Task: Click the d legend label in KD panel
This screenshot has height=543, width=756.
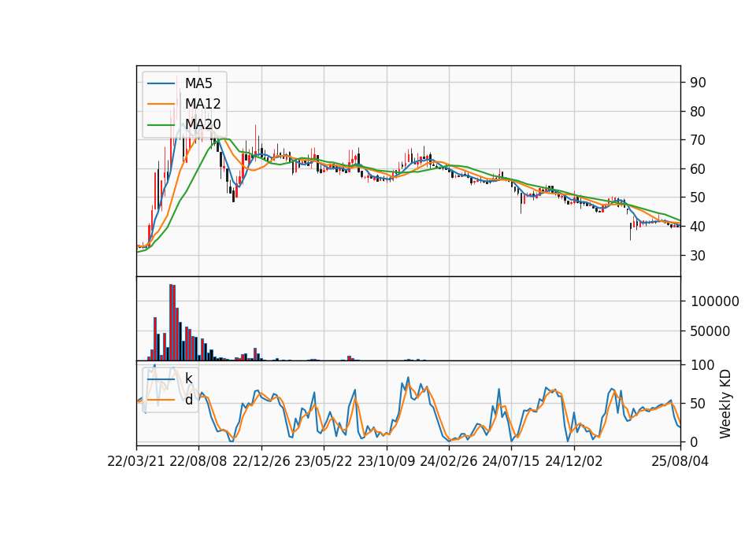Action: point(189,400)
